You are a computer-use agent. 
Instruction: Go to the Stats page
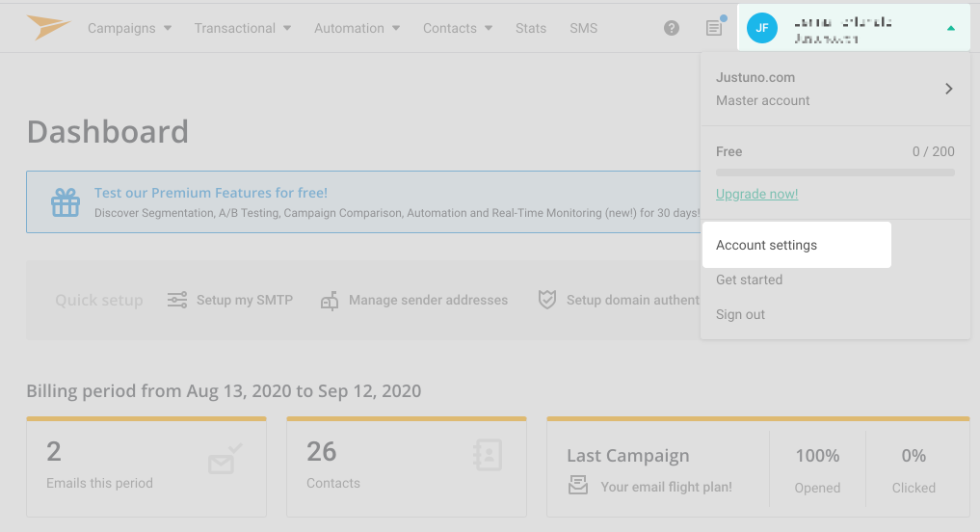[531, 28]
